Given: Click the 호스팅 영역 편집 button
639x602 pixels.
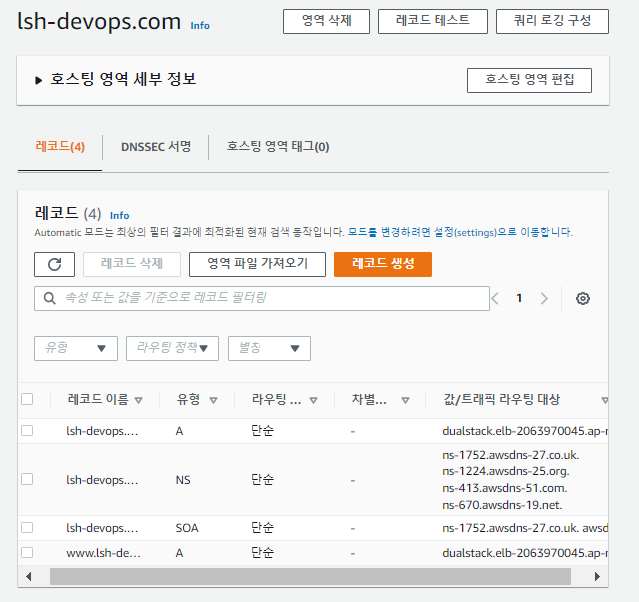Looking at the screenshot, I should pos(529,80).
